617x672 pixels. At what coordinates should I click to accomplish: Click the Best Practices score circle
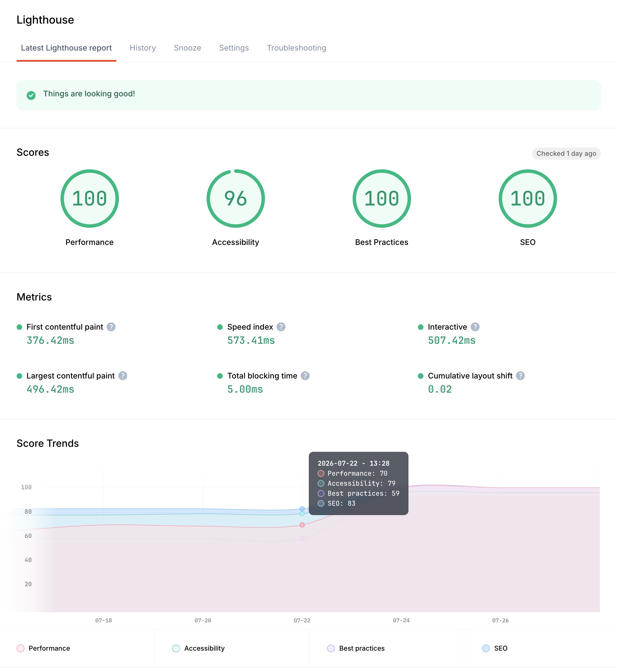[x=382, y=199]
